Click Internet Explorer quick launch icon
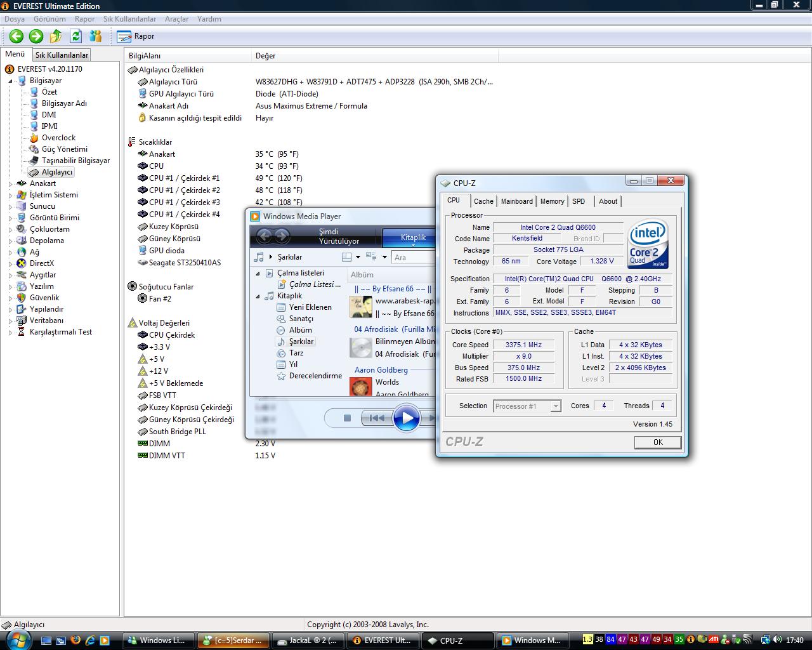Viewport: 812px width, 650px height. tap(90, 640)
